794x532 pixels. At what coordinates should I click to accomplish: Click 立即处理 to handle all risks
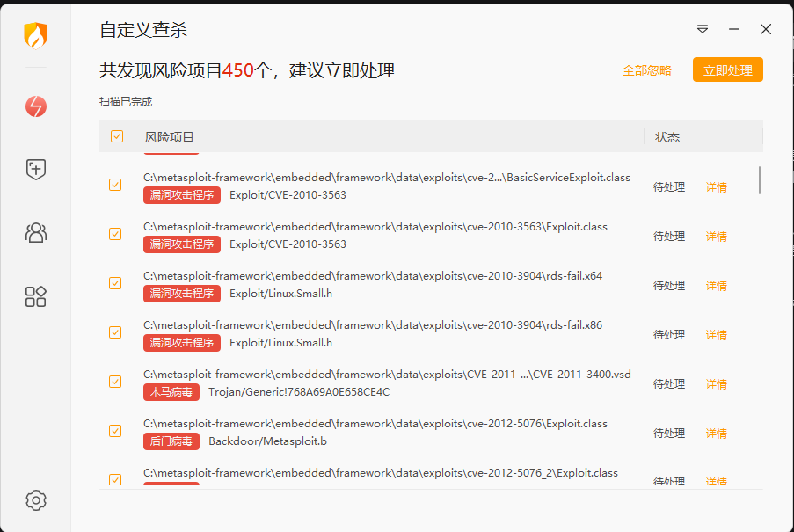coord(728,69)
